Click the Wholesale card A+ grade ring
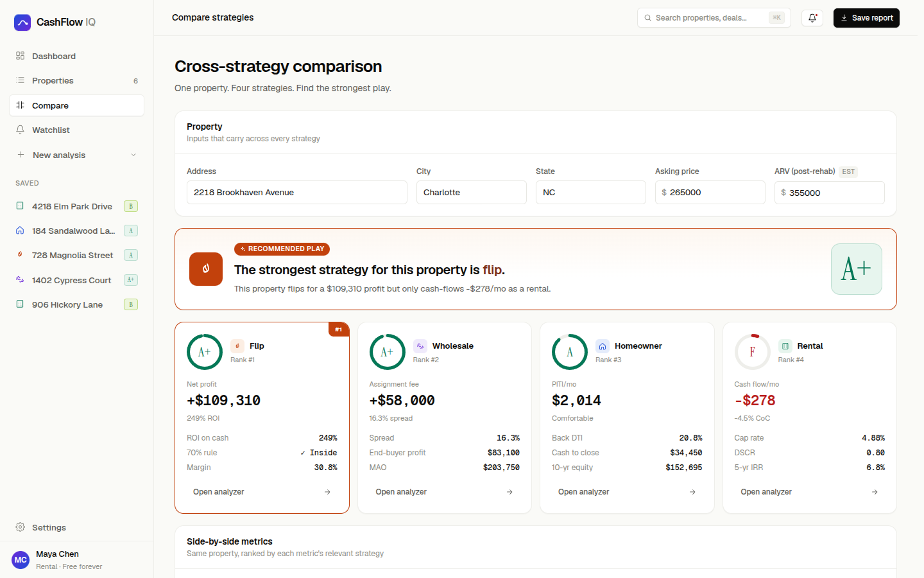 point(388,352)
